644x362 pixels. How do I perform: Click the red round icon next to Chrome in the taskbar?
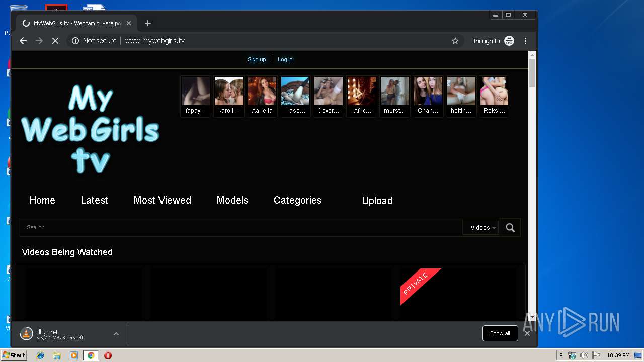click(108, 355)
